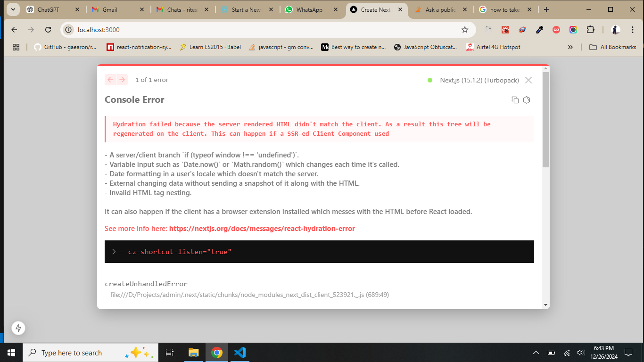Open the red bug extension icon
Screen dimensions: 644x362
[505, 30]
